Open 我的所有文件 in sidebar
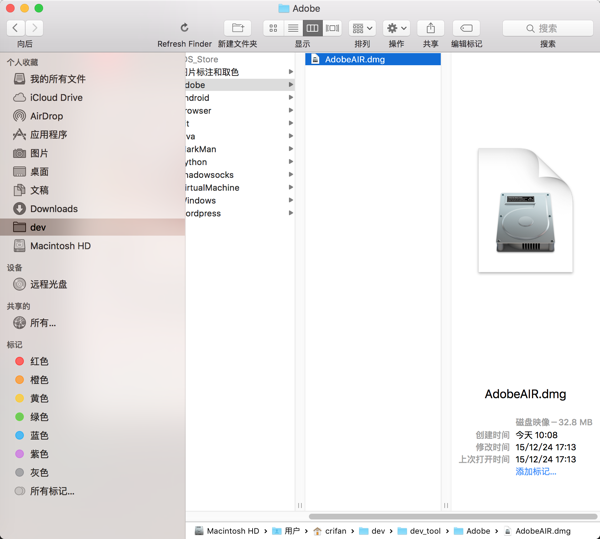The height and width of the screenshot is (539, 600). coord(92,79)
